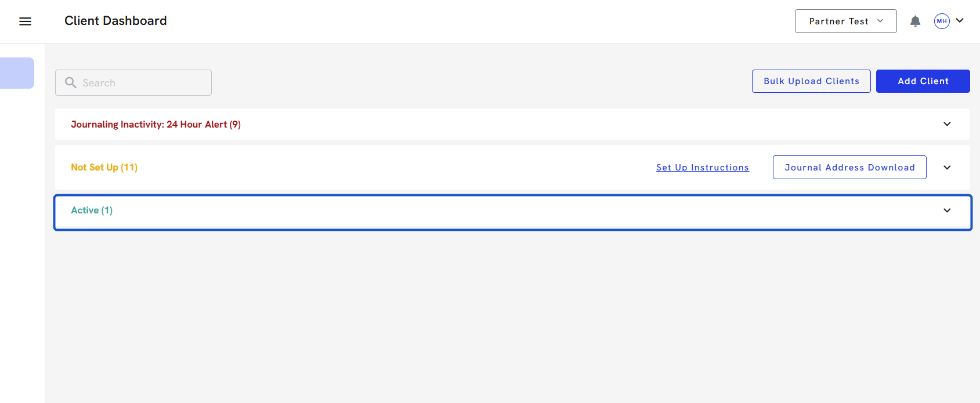Click the Not Set Up (11) label
This screenshot has height=403, width=980.
104,168
